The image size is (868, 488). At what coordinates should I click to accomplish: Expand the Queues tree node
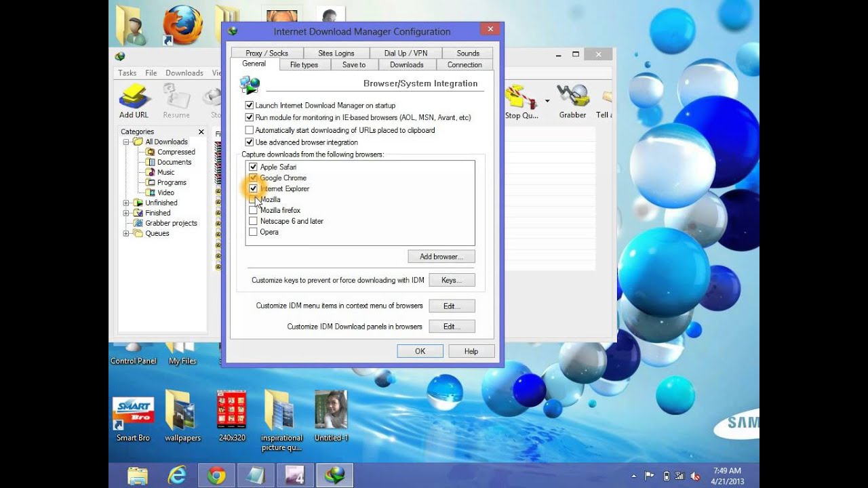[126, 233]
